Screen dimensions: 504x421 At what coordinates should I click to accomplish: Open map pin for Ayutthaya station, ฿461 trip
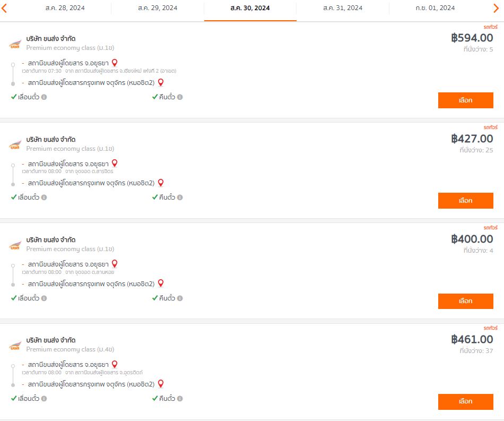pos(115,364)
